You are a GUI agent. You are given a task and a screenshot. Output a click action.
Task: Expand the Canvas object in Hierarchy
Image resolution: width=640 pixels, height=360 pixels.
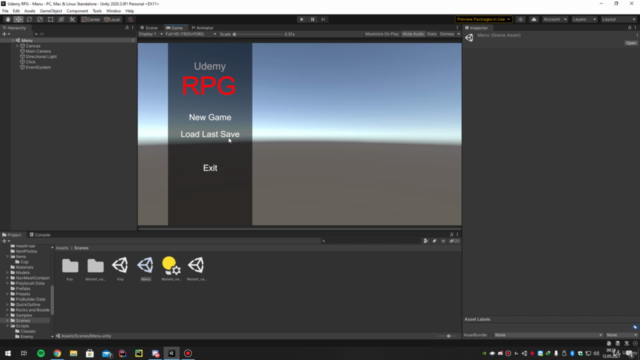point(17,46)
